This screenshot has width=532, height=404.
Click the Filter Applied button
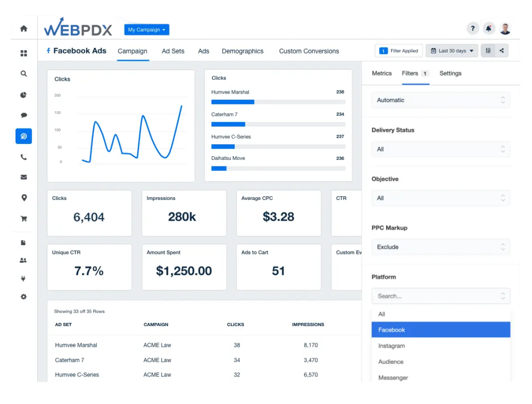click(398, 51)
